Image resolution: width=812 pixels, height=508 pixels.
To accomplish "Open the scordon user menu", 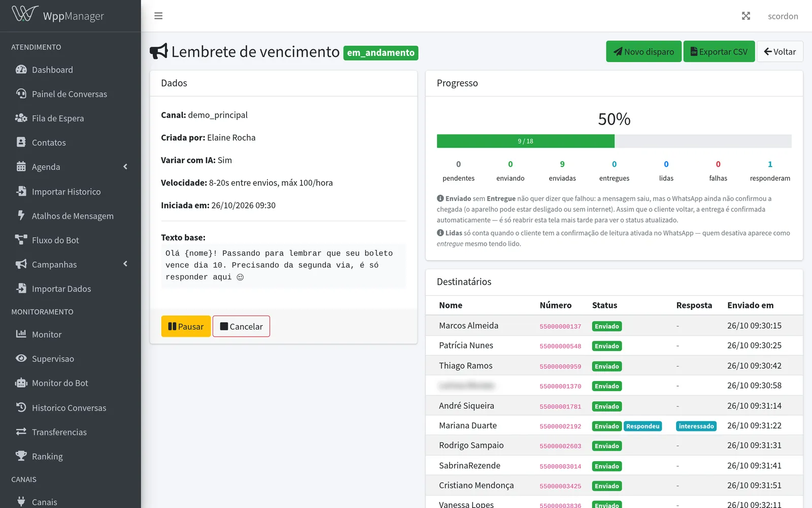I will 783,16.
